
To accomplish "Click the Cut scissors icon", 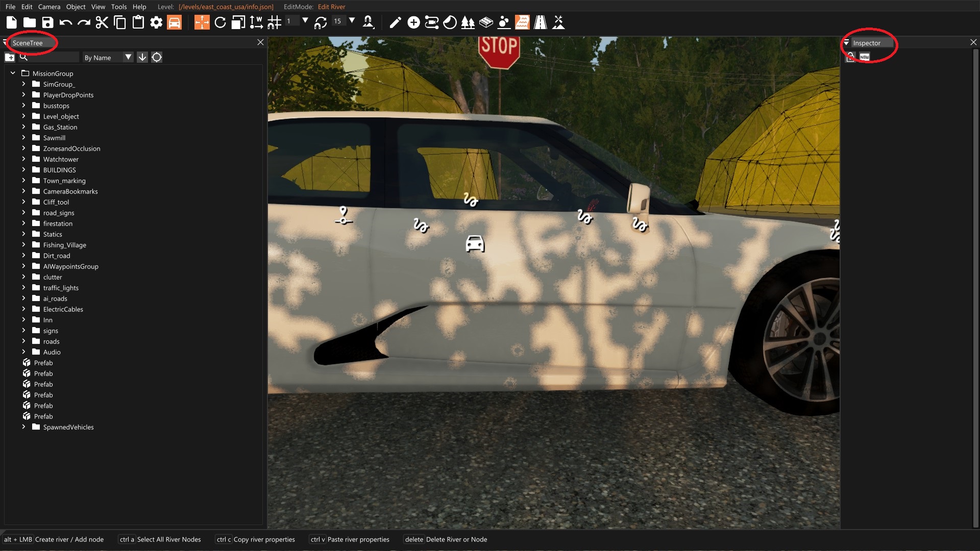I will point(102,22).
